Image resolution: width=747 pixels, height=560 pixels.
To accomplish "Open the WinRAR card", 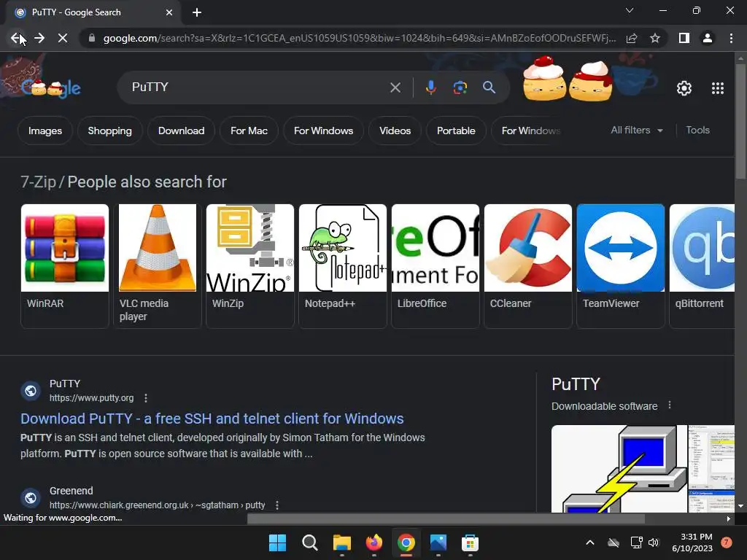I will (x=65, y=265).
